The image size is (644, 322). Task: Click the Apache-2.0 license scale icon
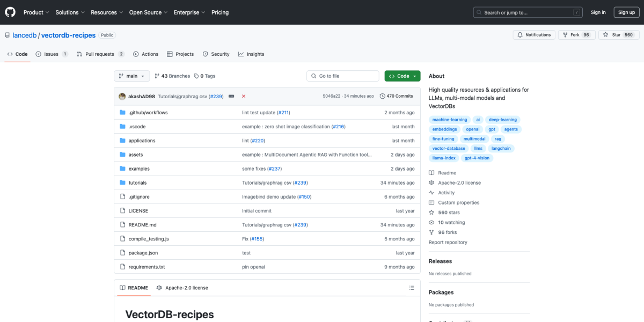pyautogui.click(x=431, y=182)
